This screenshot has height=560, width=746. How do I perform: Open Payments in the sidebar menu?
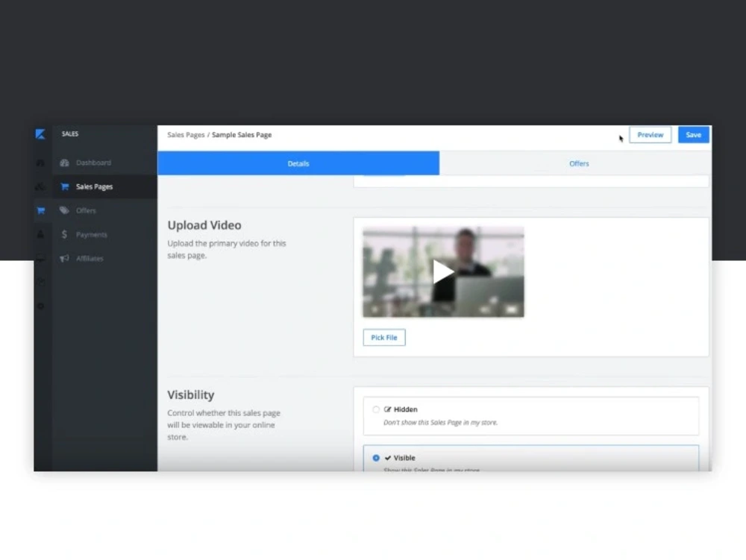click(x=104, y=234)
